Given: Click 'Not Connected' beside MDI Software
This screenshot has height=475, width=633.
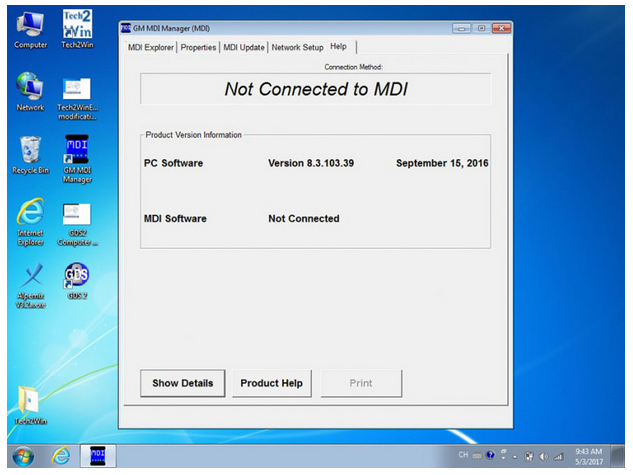Looking at the screenshot, I should 304,218.
